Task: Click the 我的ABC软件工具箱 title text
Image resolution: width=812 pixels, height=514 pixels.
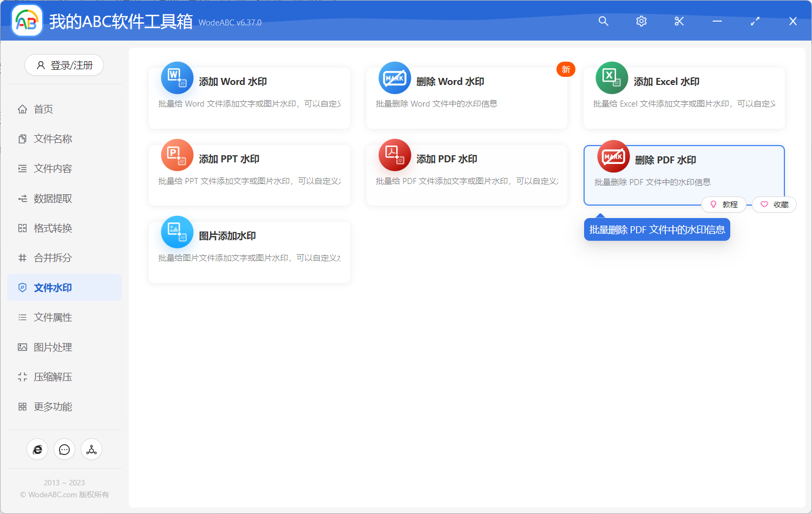Action: click(x=121, y=21)
